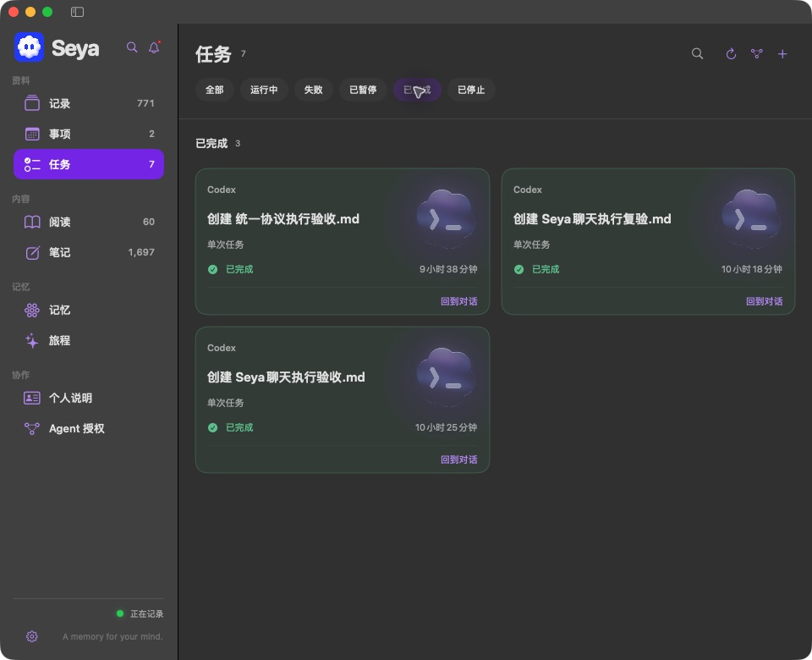
Task: Click the 771 count beside 记录
Action: point(145,103)
